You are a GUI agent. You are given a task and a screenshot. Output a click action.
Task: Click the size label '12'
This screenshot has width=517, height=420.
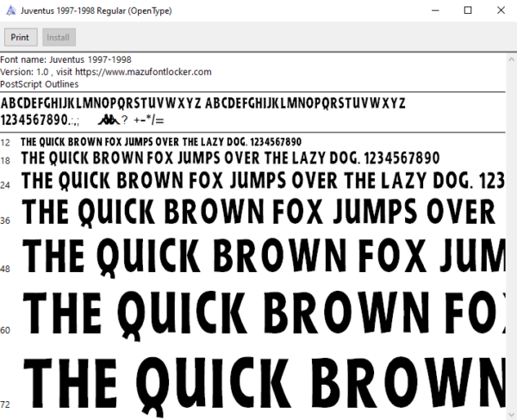click(x=5, y=143)
